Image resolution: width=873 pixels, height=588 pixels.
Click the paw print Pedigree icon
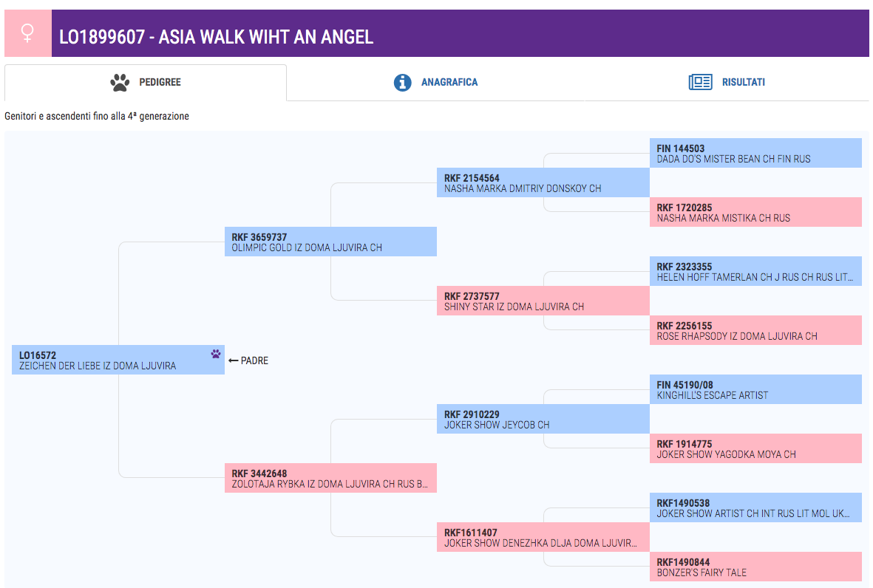click(120, 82)
